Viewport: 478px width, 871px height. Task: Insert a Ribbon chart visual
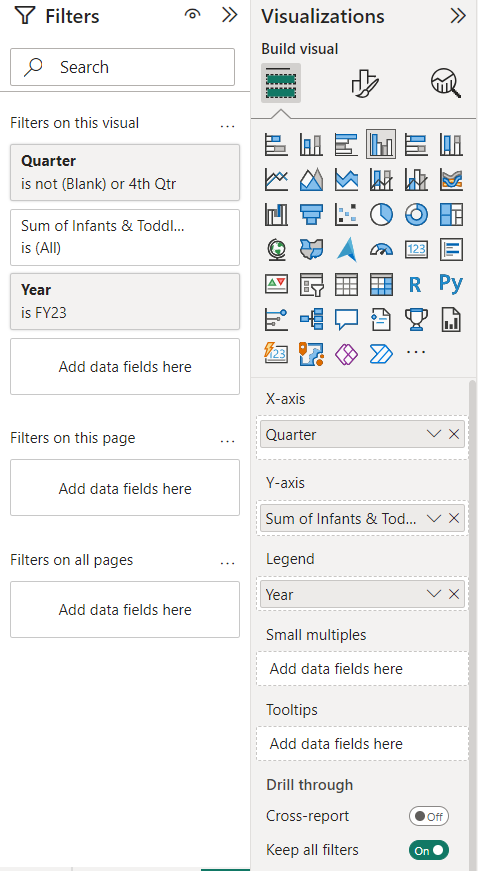click(x=451, y=179)
